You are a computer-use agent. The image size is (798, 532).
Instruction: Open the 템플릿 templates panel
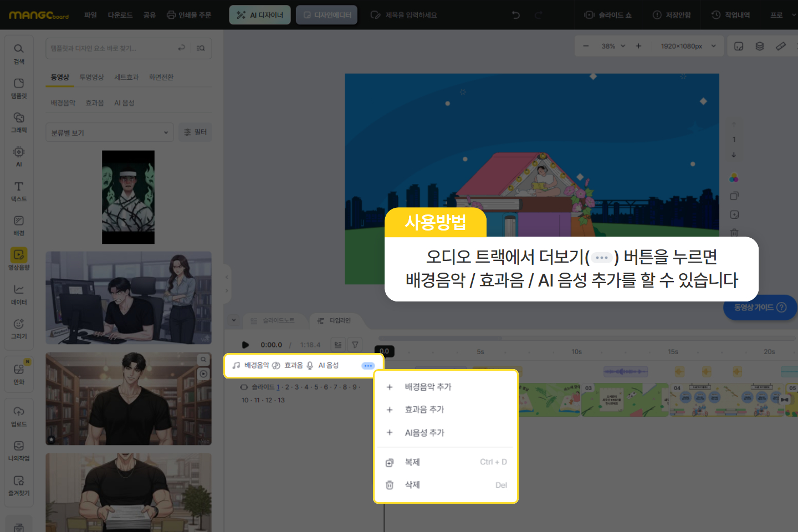pos(19,88)
